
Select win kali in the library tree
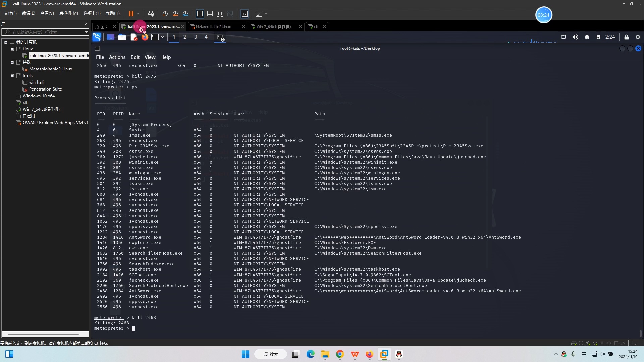pos(36,82)
